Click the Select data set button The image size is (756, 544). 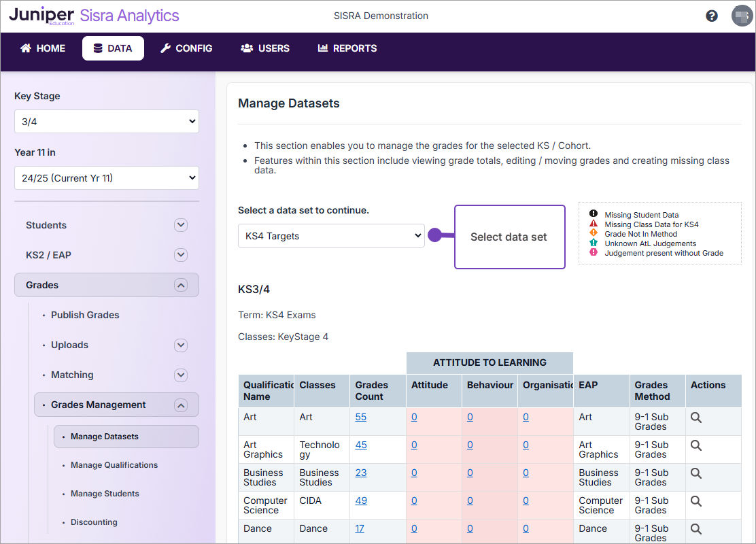509,236
